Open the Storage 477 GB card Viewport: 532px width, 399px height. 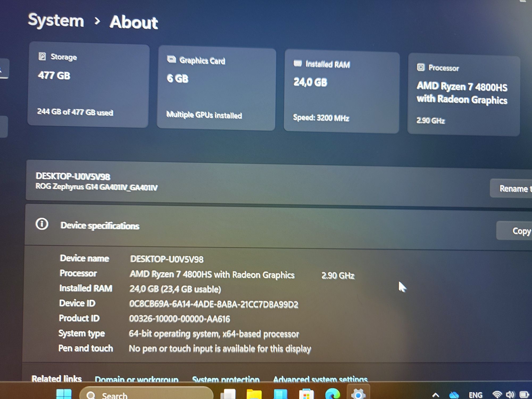click(x=88, y=85)
